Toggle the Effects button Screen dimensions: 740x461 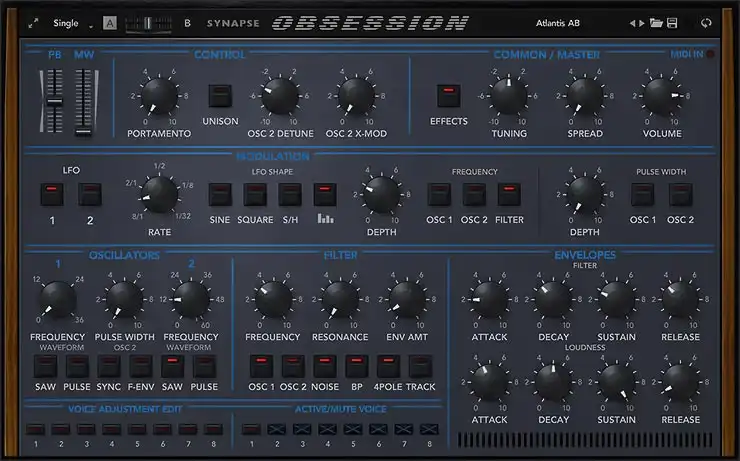coord(448,96)
